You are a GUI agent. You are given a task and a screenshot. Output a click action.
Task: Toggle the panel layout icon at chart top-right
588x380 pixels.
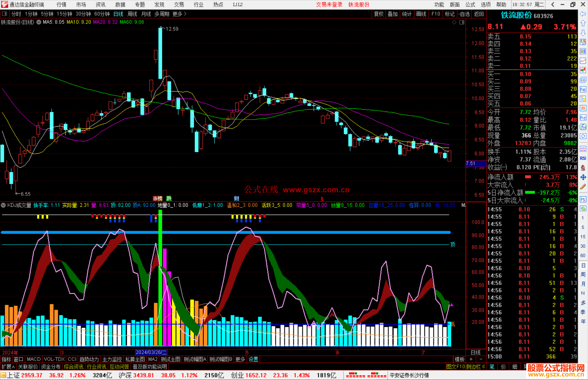pyautogui.click(x=462, y=22)
